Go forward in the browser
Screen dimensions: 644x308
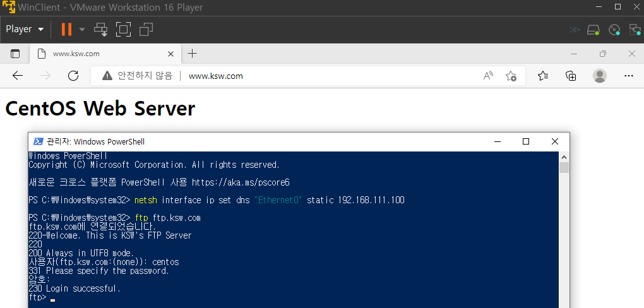[x=45, y=76]
